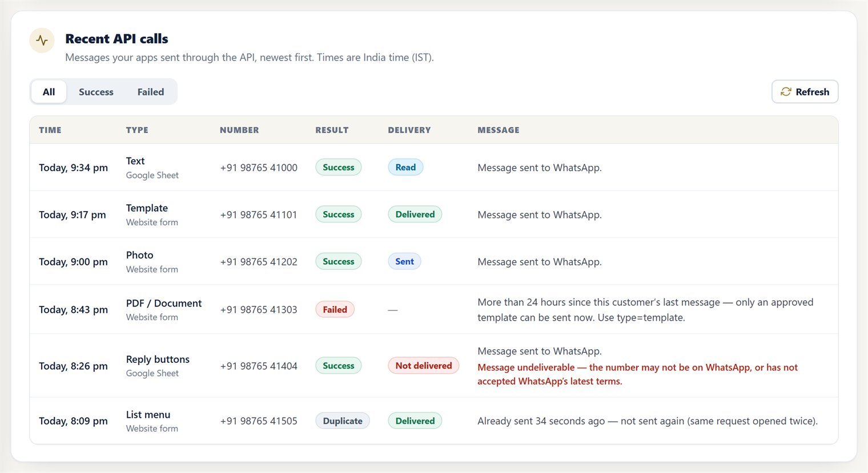
Task: Show all API calls with the All tab
Action: (49, 92)
